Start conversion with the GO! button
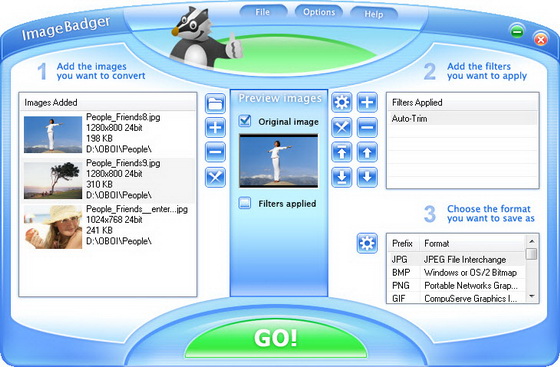This screenshot has width=560, height=367. (x=276, y=338)
